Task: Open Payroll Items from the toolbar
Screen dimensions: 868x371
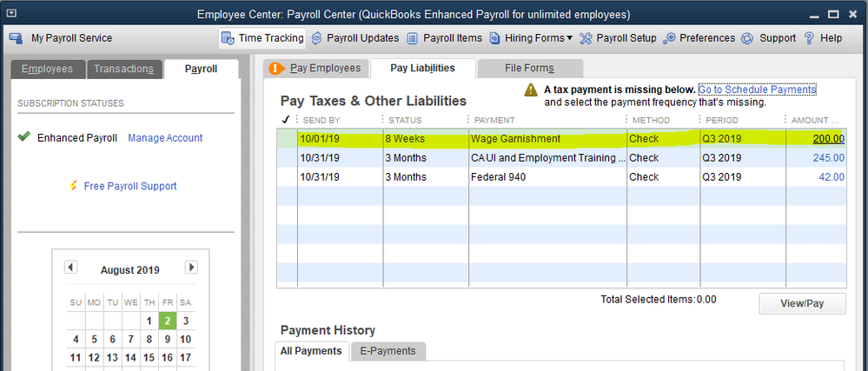Action: click(445, 38)
